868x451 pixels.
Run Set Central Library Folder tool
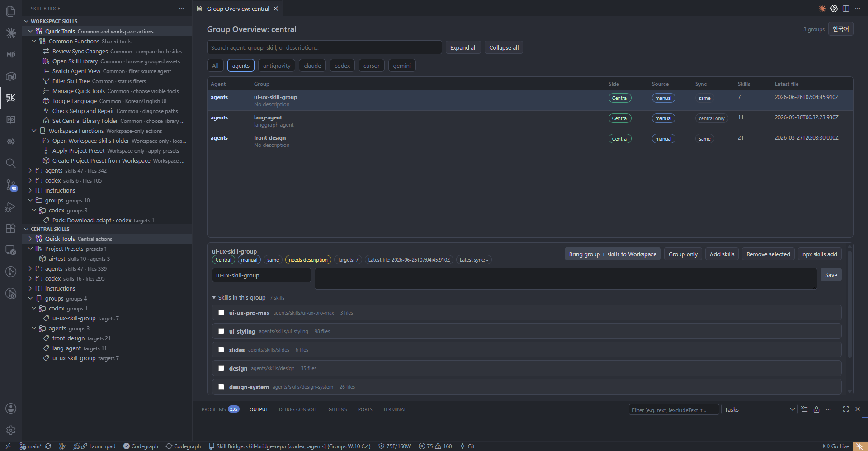107,121
